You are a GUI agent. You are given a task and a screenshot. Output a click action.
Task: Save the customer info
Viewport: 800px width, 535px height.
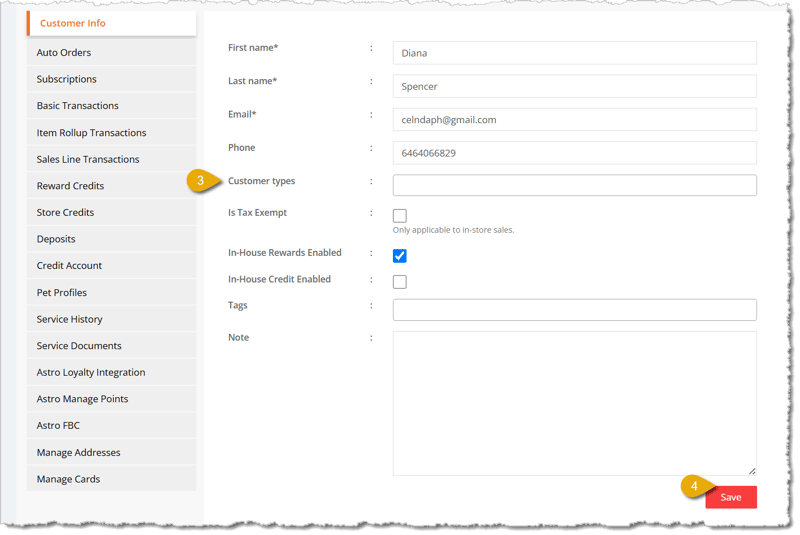[x=731, y=497]
